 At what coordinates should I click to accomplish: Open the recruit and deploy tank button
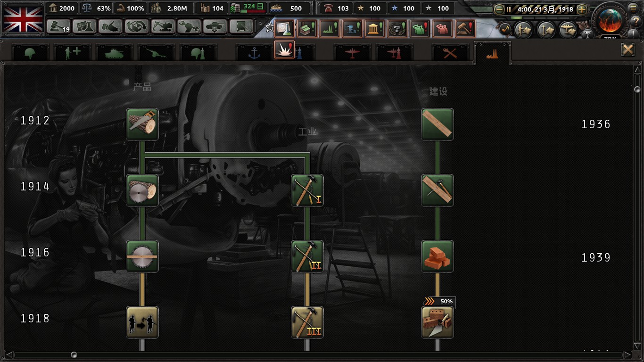[x=215, y=26]
